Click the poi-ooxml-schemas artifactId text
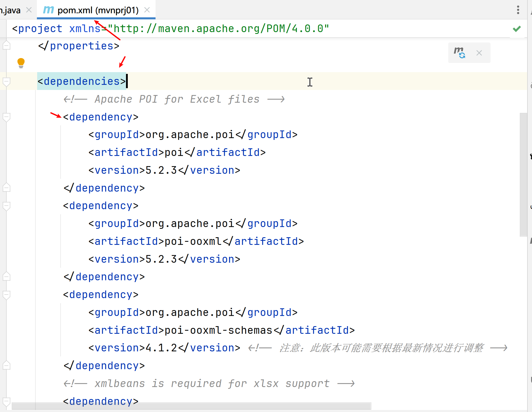Image resolution: width=532 pixels, height=412 pixels. tap(218, 330)
